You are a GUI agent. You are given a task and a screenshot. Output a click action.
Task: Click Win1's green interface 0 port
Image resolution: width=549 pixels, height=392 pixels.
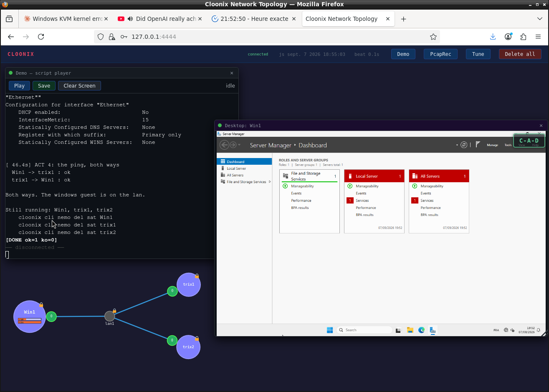[x=51, y=317]
